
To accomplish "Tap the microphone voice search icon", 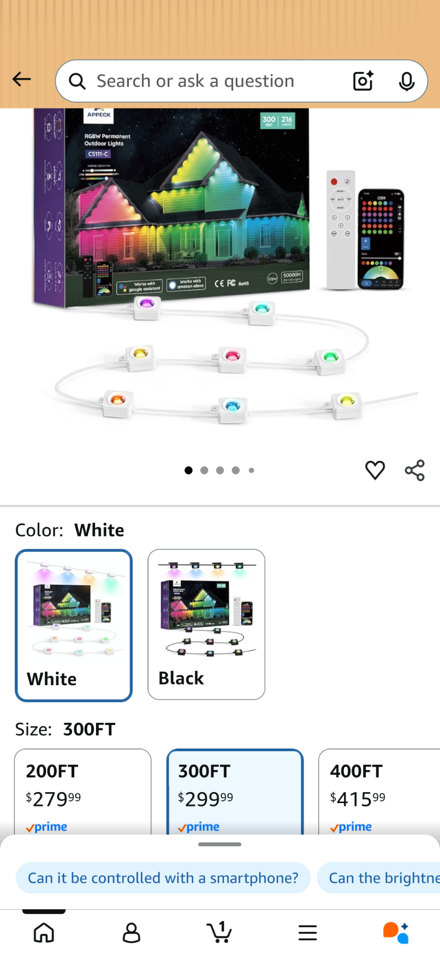I will (x=407, y=81).
